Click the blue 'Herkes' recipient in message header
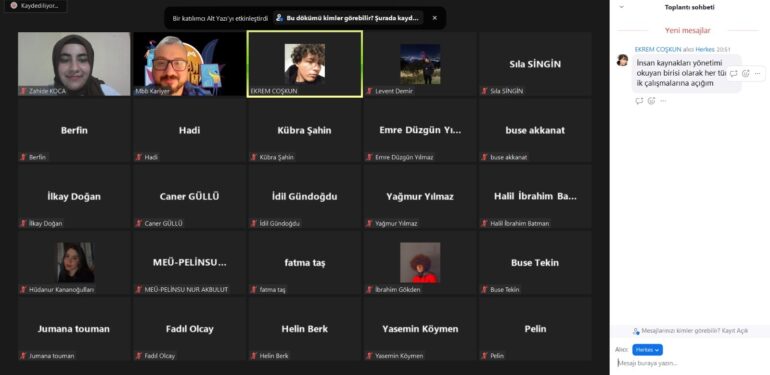 (x=705, y=50)
